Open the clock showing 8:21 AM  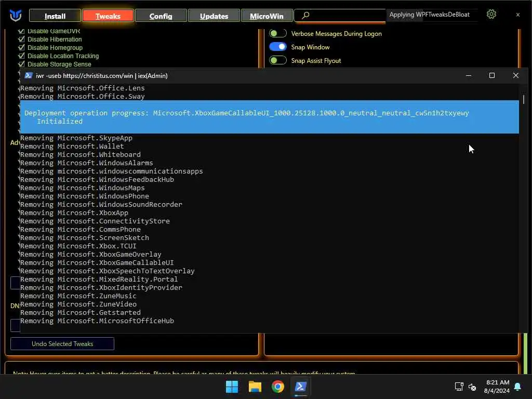[x=497, y=387]
